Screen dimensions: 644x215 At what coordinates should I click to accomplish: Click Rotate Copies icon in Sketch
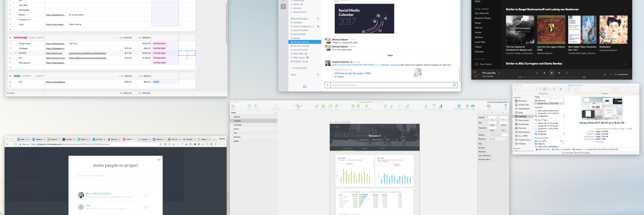[366, 106]
